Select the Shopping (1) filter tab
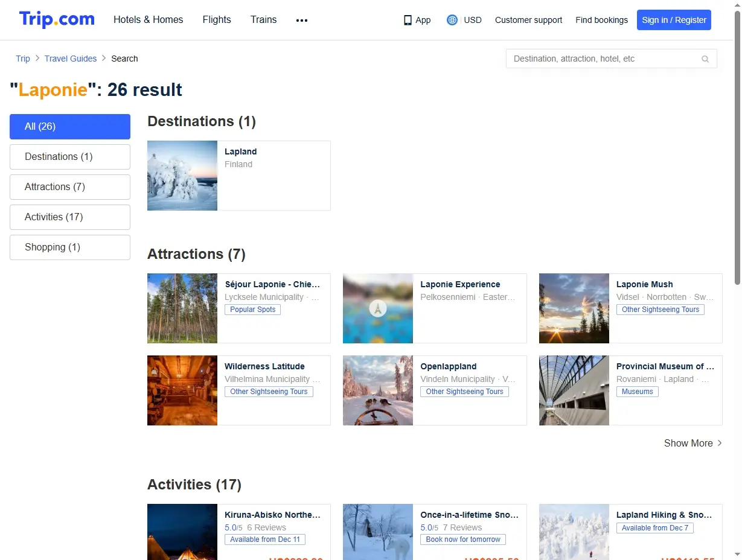Image resolution: width=742 pixels, height=560 pixels. click(70, 247)
